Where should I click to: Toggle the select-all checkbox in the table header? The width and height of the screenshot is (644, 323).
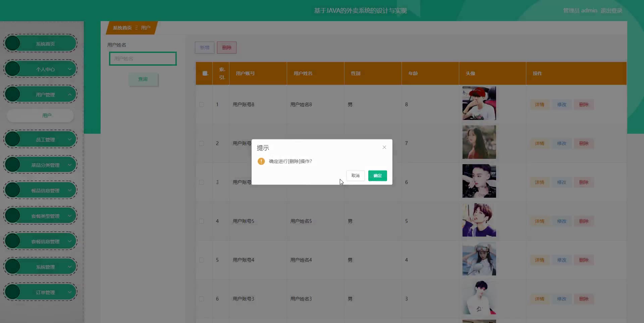(205, 73)
